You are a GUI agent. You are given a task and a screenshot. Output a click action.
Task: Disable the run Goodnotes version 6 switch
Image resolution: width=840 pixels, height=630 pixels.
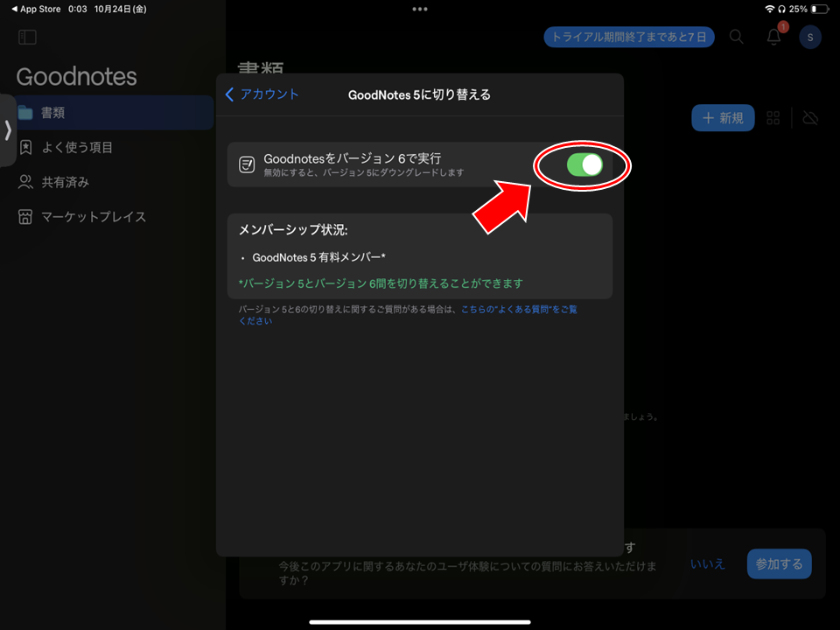click(584, 164)
